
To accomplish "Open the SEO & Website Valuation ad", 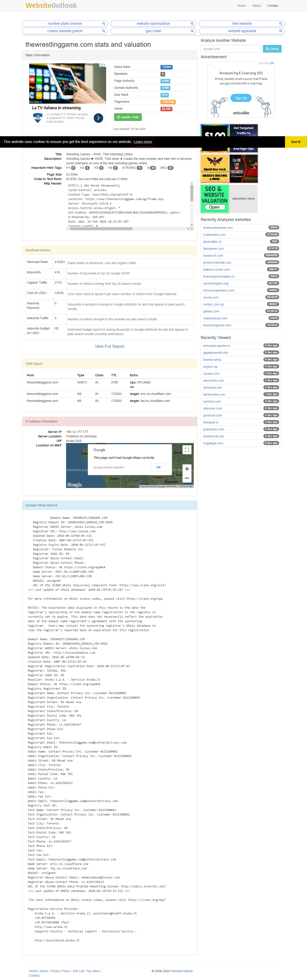I will tap(215, 199).
